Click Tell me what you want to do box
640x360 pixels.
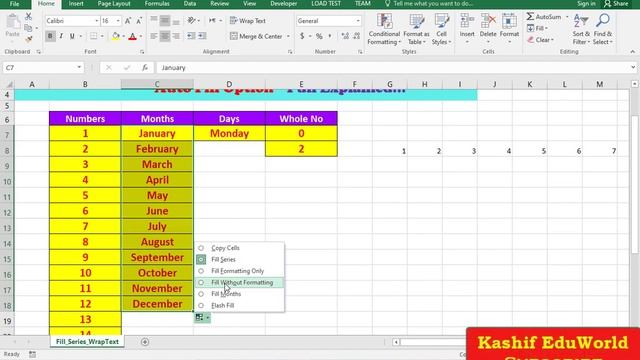pos(429,4)
